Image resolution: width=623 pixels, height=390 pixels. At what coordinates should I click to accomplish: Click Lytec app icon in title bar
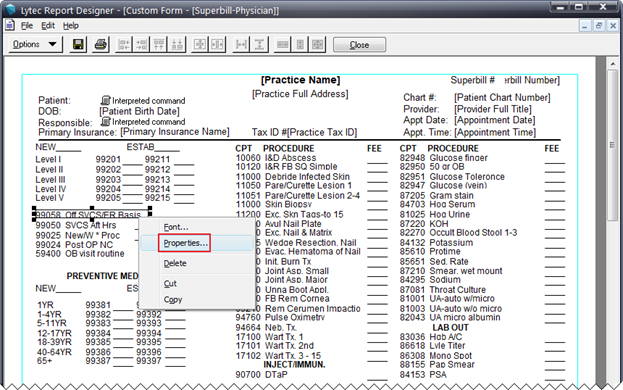pos(10,9)
